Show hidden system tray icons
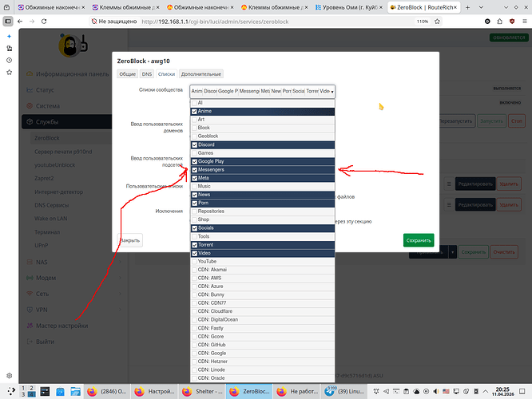The width and height of the screenshot is (532, 399). (486, 392)
